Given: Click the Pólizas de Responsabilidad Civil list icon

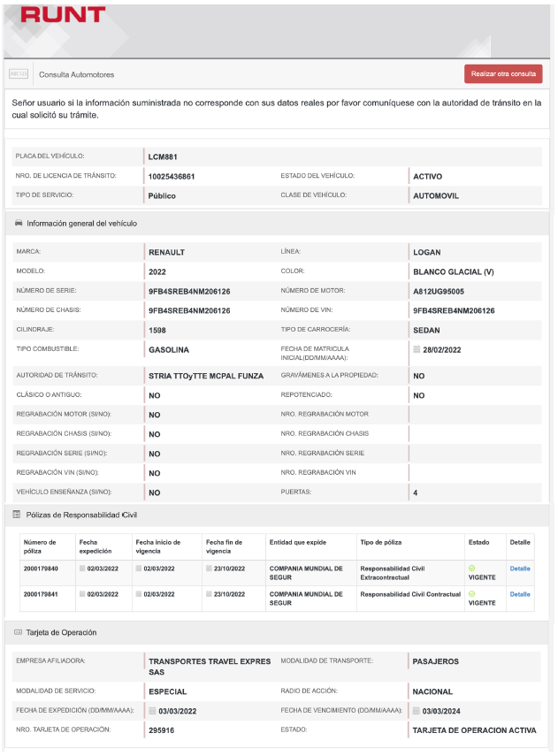Looking at the screenshot, I should (17, 515).
